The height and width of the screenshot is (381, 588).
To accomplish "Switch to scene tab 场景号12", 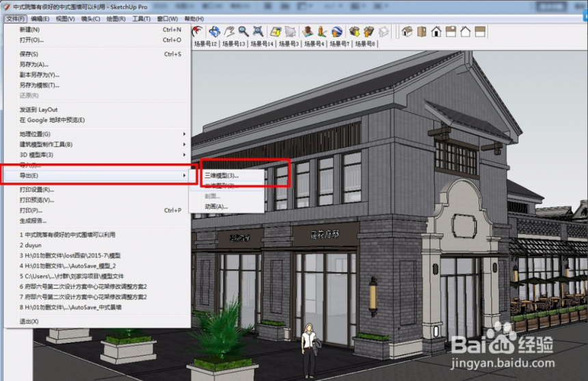I will coord(206,44).
